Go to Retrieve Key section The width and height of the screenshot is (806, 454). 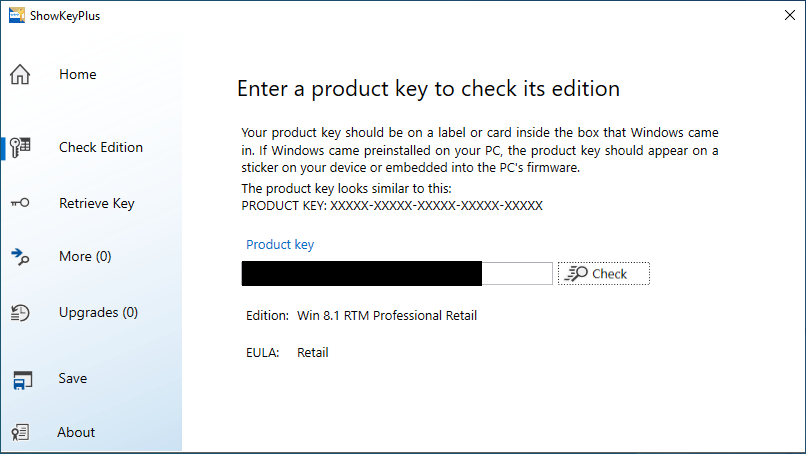coord(97,203)
